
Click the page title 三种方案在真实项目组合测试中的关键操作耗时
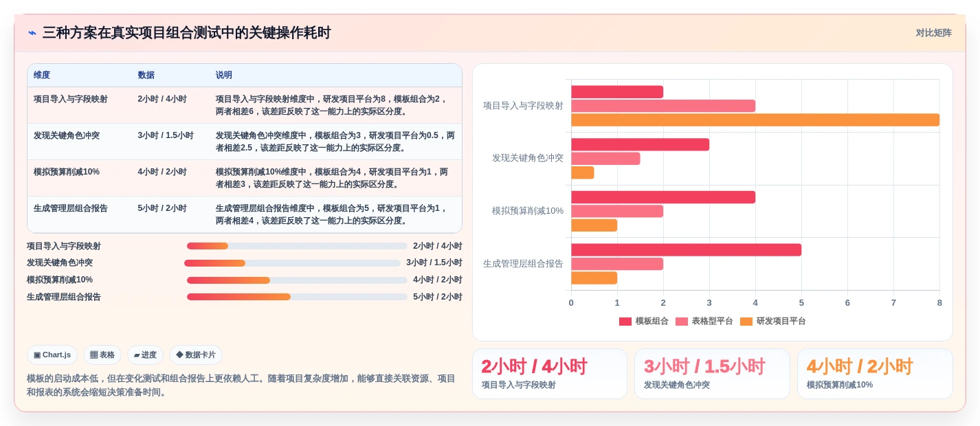pos(187,33)
